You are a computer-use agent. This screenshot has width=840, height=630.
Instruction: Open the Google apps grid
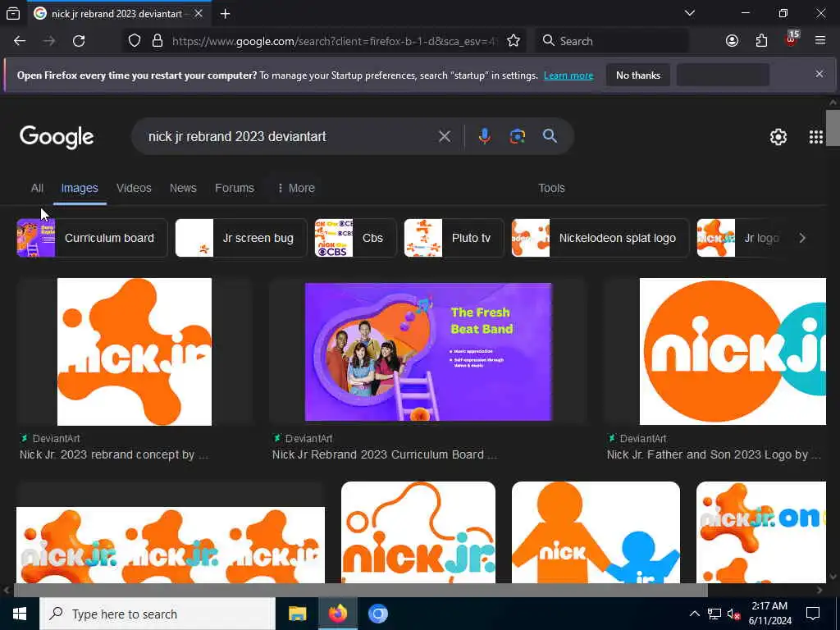coord(815,137)
